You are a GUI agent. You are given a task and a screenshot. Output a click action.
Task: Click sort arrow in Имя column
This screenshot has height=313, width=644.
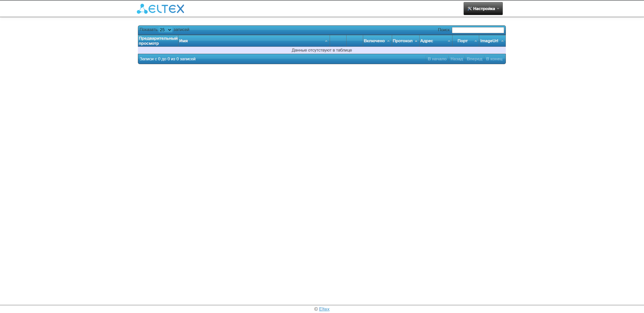tap(326, 41)
